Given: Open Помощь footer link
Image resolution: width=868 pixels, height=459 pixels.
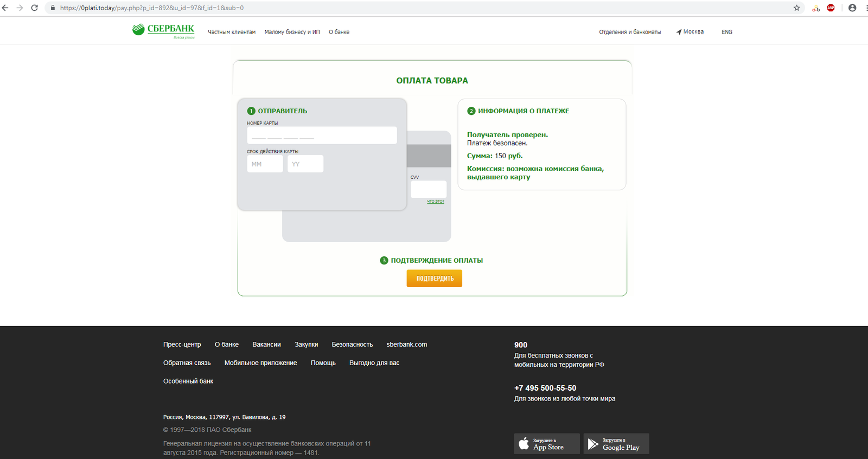Looking at the screenshot, I should coord(323,363).
